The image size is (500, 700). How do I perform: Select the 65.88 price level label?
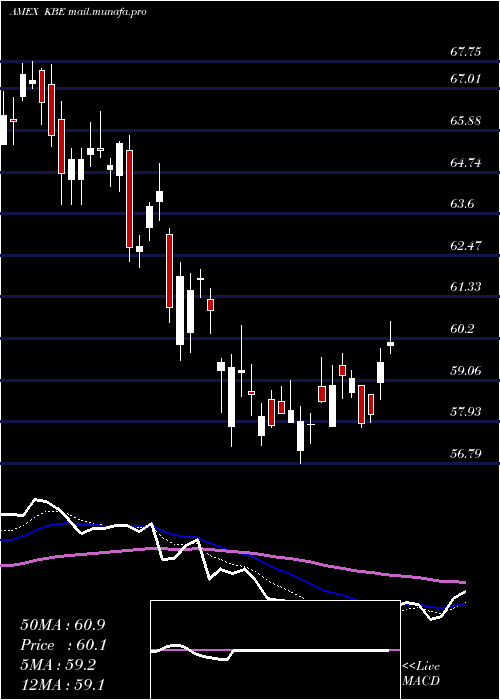(x=466, y=121)
